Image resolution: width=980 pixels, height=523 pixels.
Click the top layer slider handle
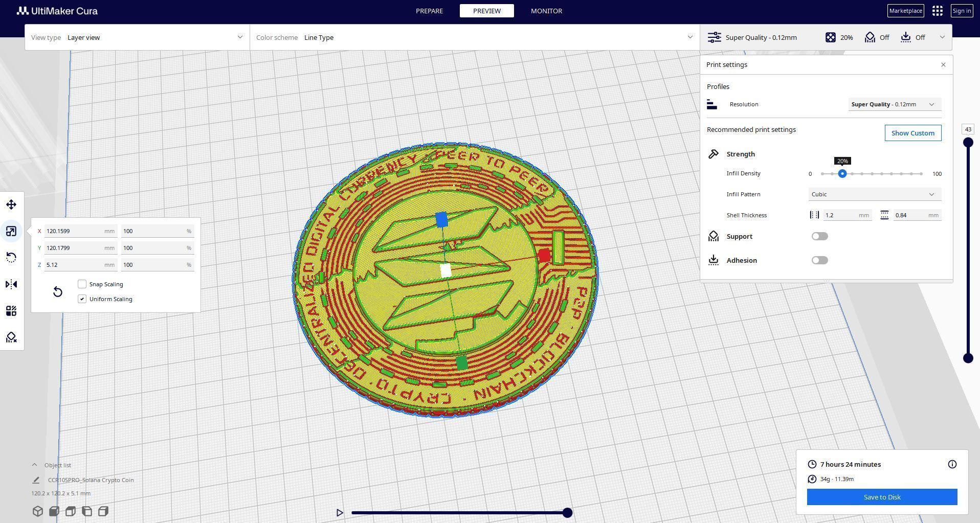[968, 143]
